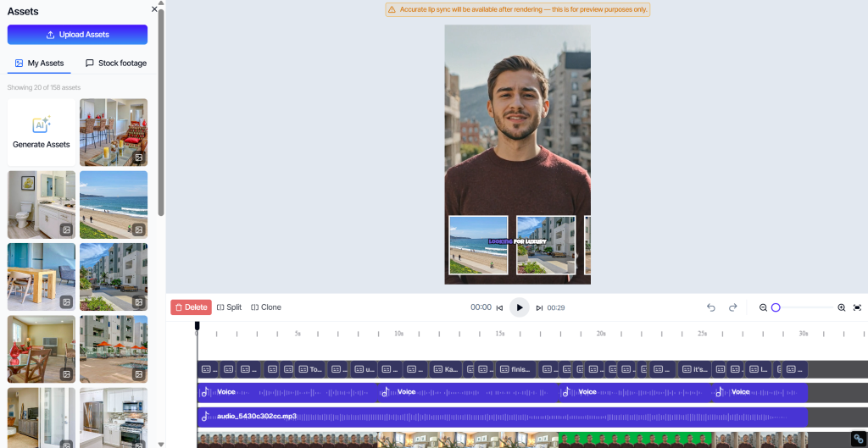The image size is (868, 448).
Task: Select the wooden dining table asset thumbnail
Action: tap(42, 277)
